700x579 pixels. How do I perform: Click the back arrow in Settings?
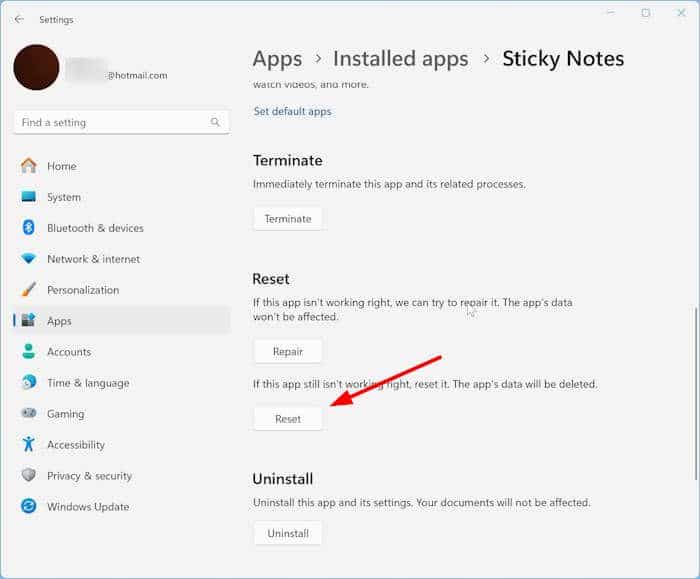click(x=19, y=19)
